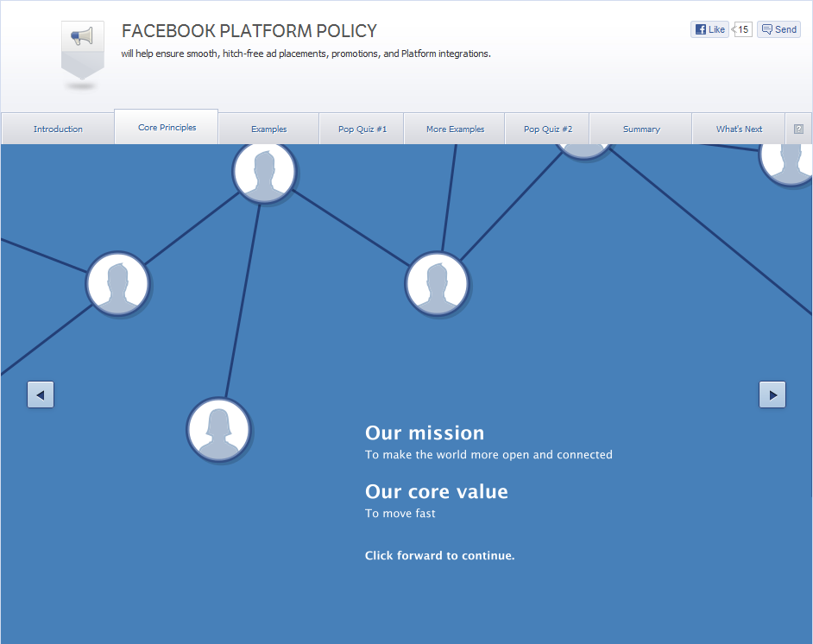Click the help question mark icon
The image size is (813, 644).
798,129
